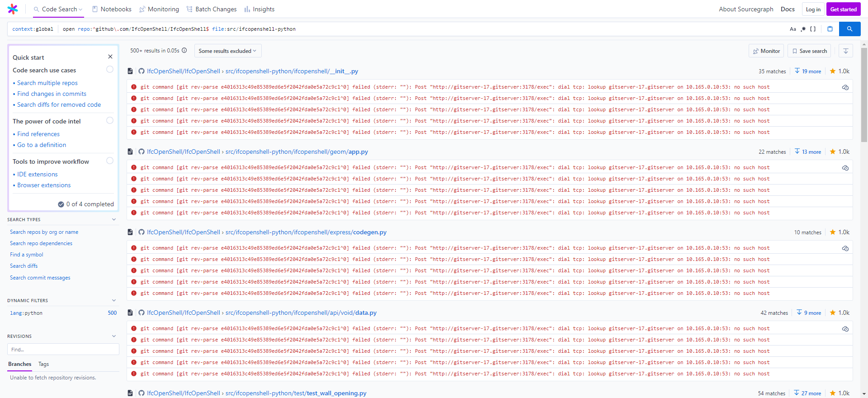Image resolution: width=868 pixels, height=398 pixels.
Task: Collapse the Search Types section
Action: [x=114, y=219]
